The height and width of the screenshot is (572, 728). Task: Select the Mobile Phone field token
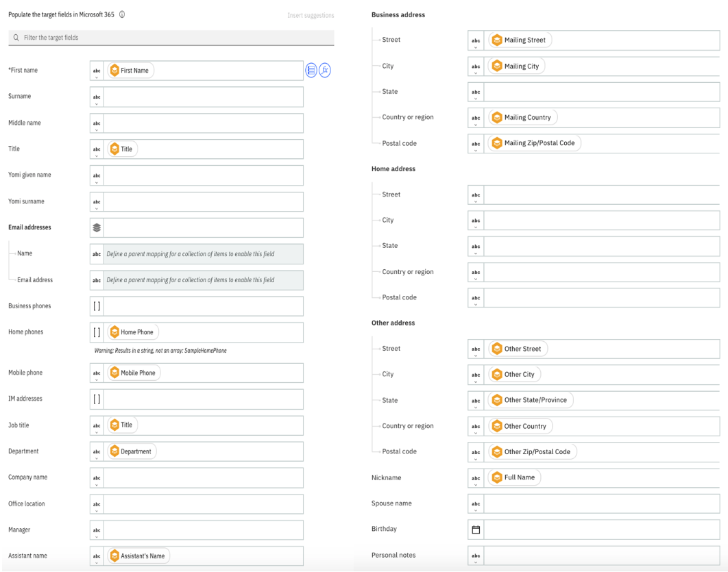(133, 373)
